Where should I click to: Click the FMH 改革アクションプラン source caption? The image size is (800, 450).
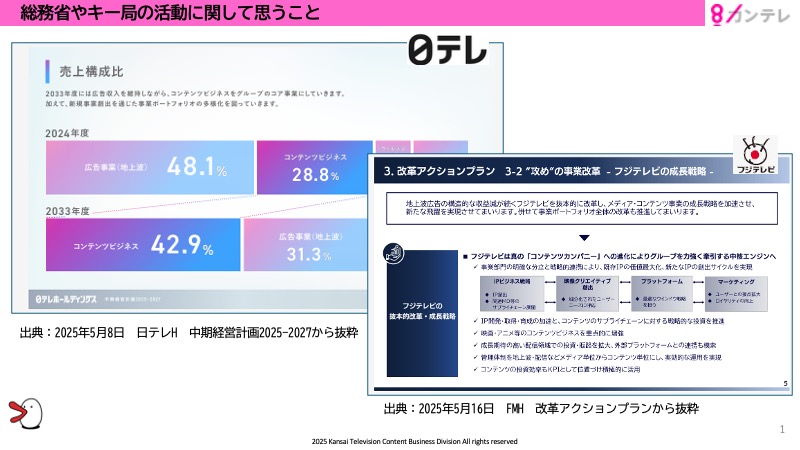[540, 409]
